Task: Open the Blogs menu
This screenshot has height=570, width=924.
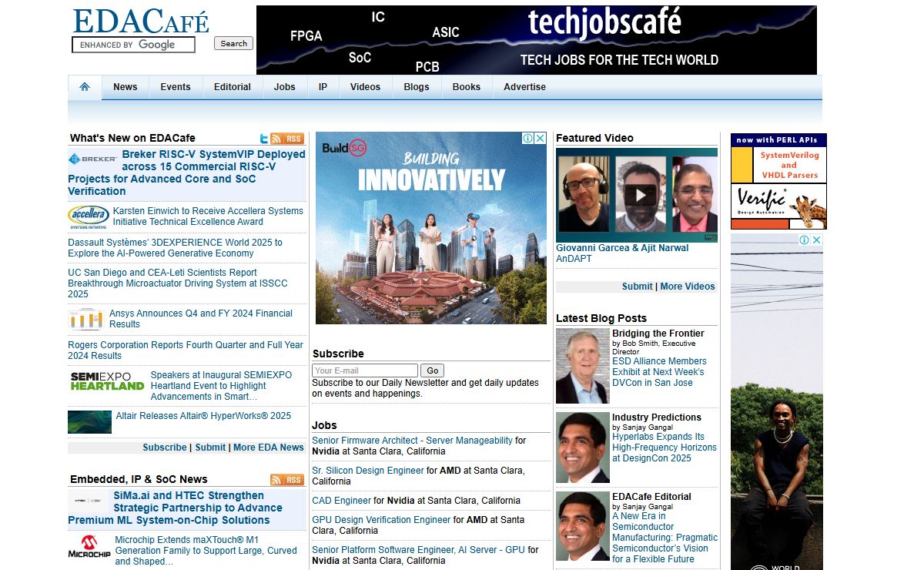Action: tap(417, 87)
